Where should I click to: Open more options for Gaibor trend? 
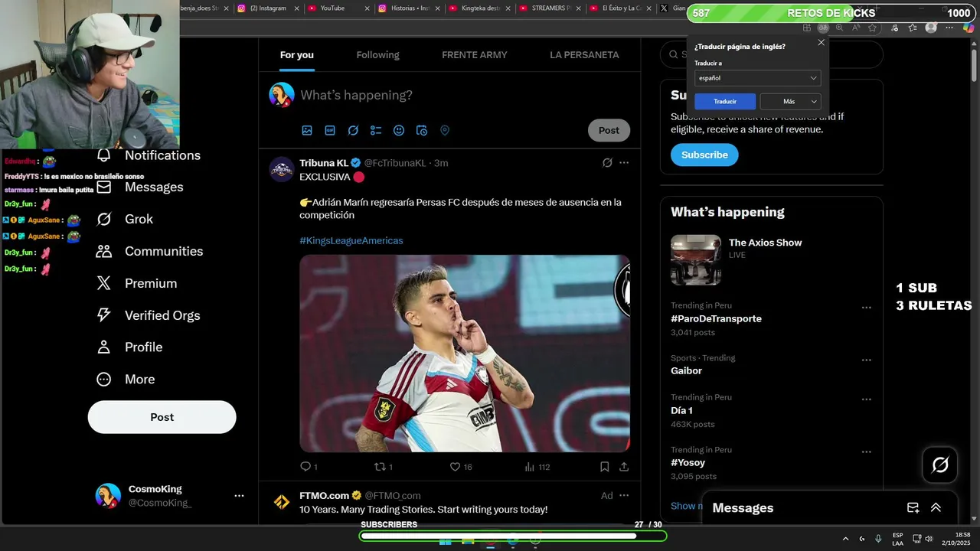pos(866,360)
